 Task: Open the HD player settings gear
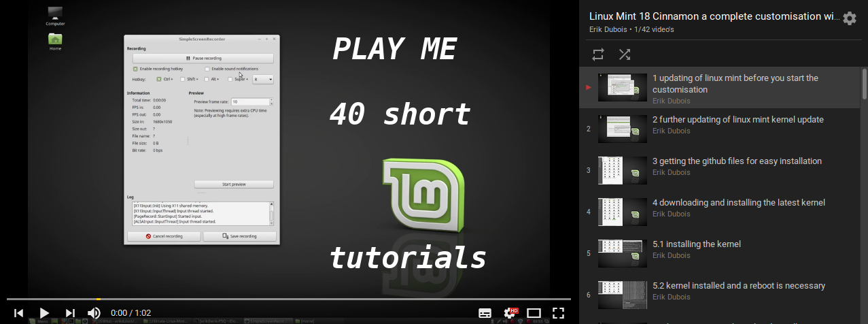click(x=510, y=313)
